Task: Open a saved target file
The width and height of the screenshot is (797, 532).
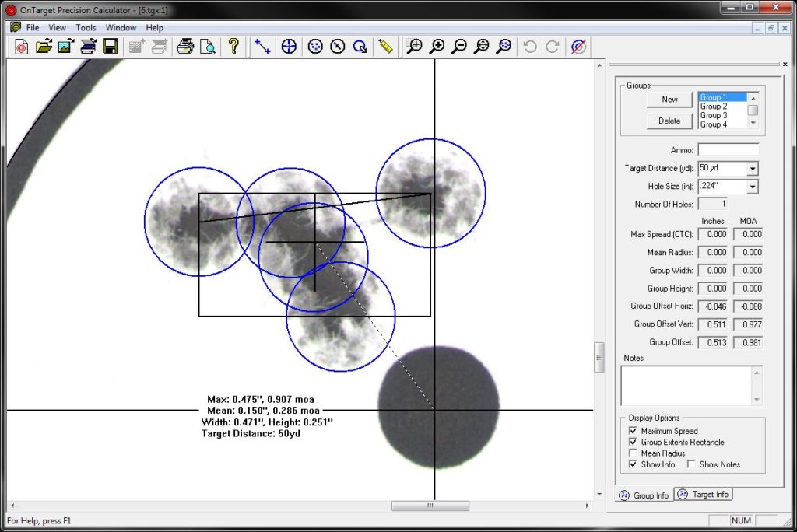Action: pos(44,46)
